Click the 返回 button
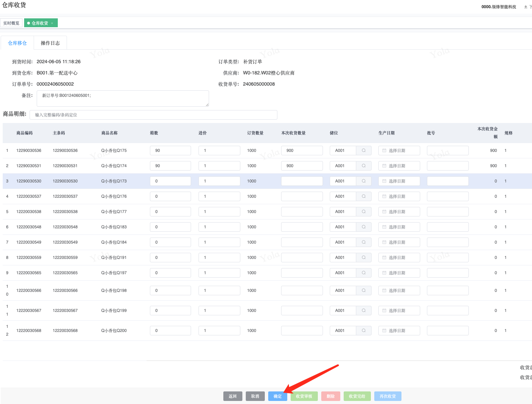The height and width of the screenshot is (404, 532). [x=233, y=396]
